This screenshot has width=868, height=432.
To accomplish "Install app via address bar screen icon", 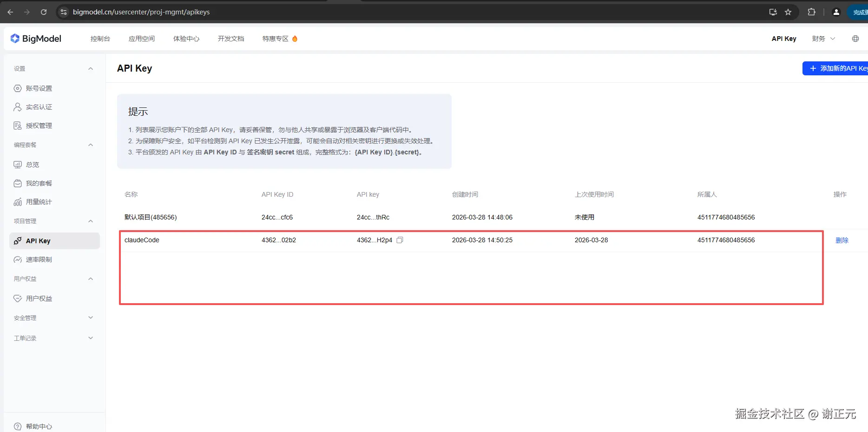I will (773, 12).
